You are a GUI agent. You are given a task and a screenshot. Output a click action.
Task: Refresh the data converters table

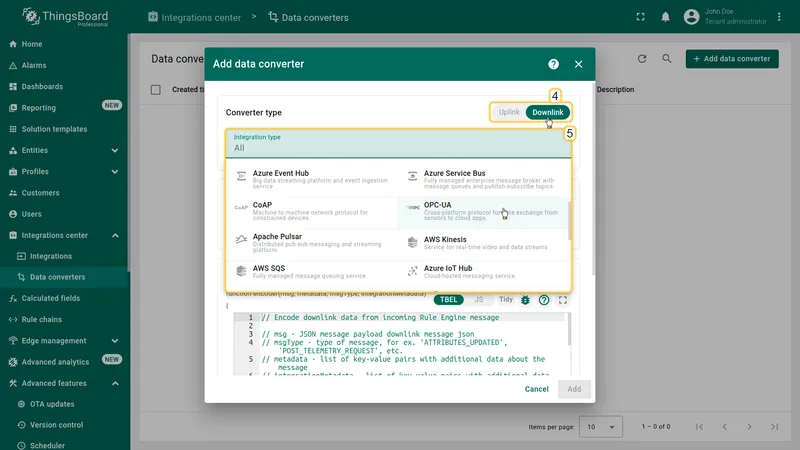pyautogui.click(x=642, y=59)
